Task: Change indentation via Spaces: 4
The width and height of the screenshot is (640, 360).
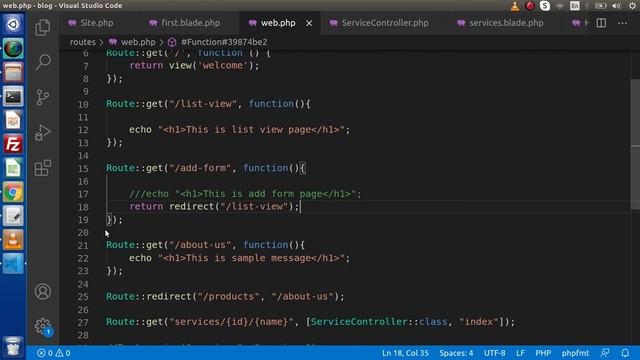Action: (456, 353)
